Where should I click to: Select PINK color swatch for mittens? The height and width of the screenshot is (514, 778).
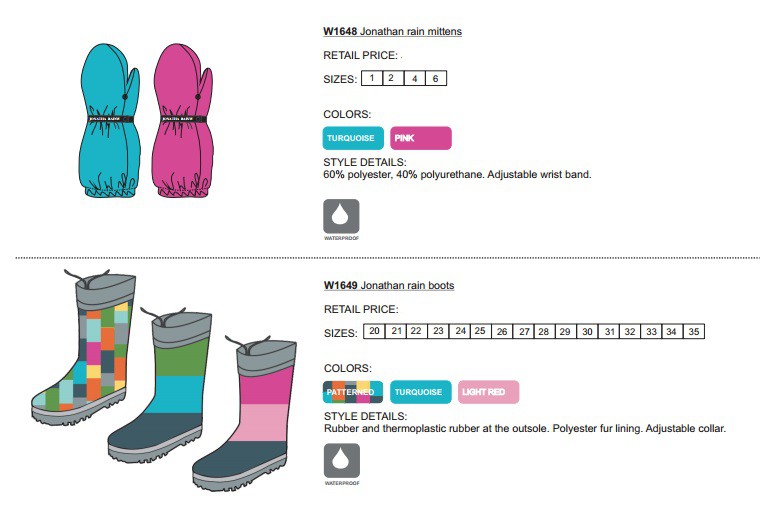coord(421,138)
